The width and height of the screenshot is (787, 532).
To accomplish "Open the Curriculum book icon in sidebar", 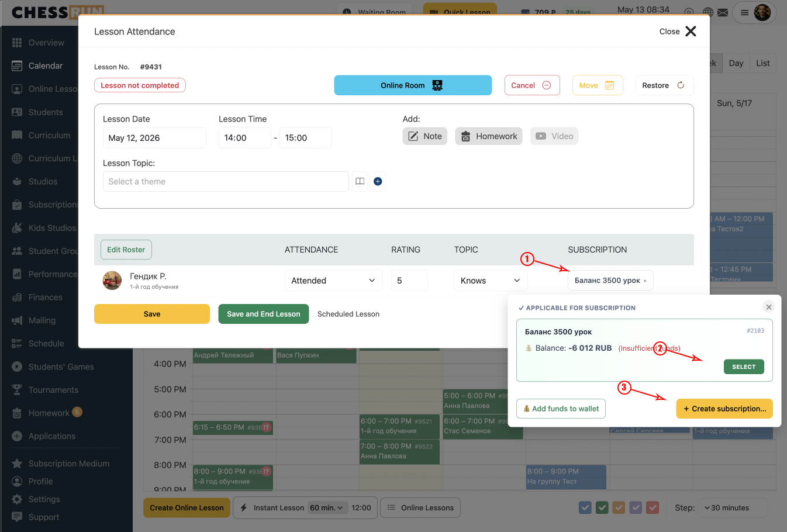I will point(17,135).
